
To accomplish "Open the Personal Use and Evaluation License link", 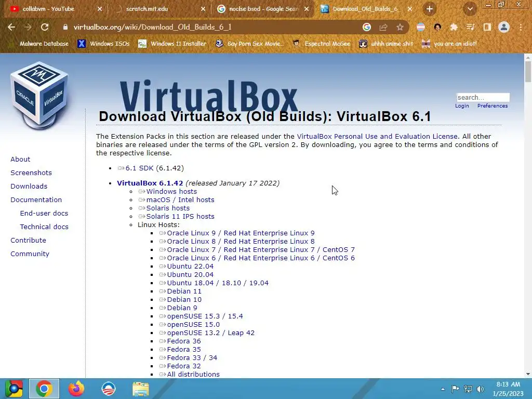I will [x=377, y=137].
